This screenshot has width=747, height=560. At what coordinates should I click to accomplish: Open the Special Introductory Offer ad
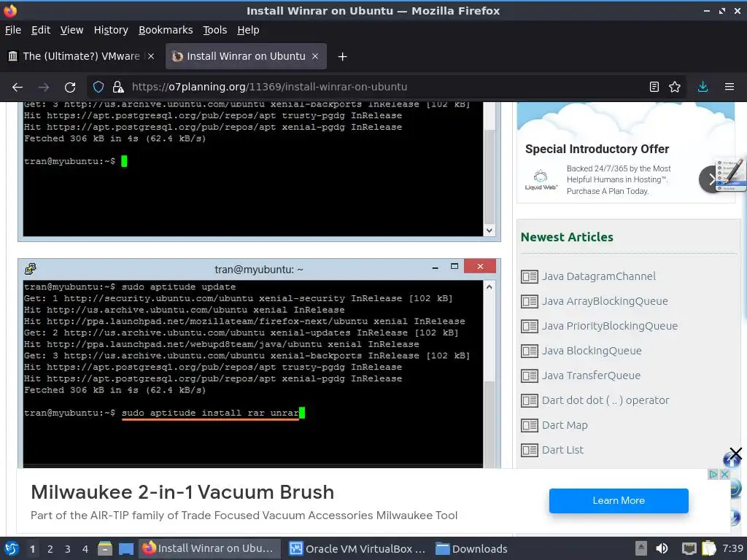pyautogui.click(x=597, y=149)
